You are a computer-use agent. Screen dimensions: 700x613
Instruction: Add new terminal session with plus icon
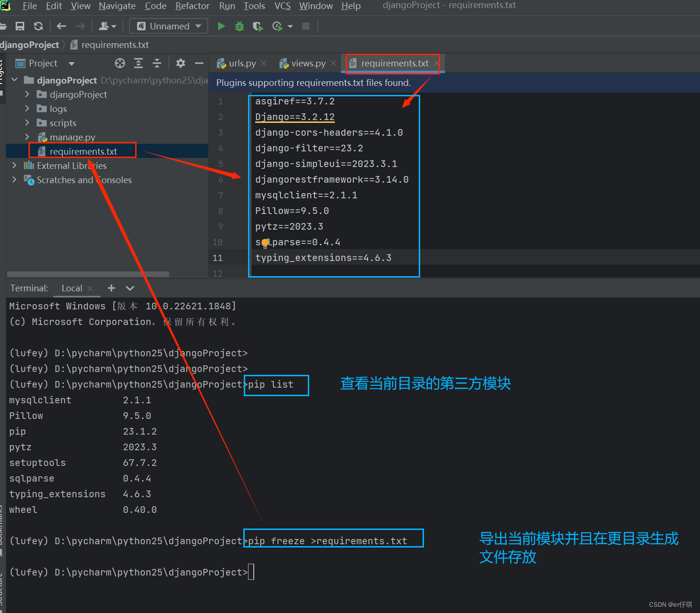[111, 288]
